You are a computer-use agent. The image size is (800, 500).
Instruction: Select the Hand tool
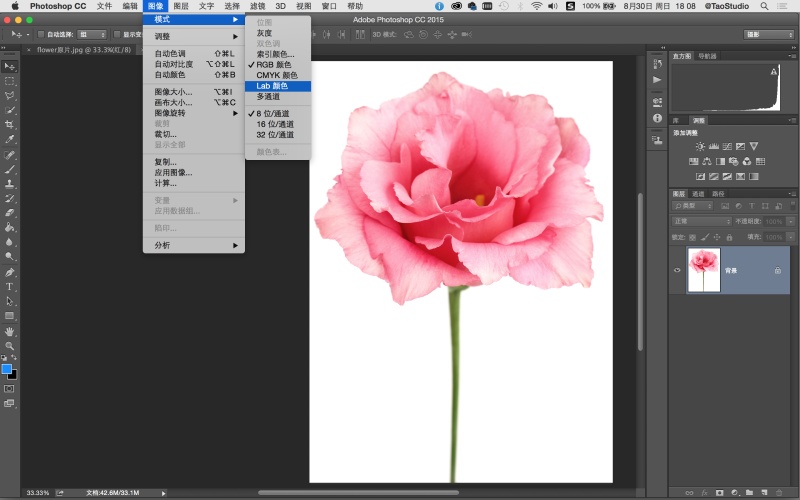[x=9, y=331]
